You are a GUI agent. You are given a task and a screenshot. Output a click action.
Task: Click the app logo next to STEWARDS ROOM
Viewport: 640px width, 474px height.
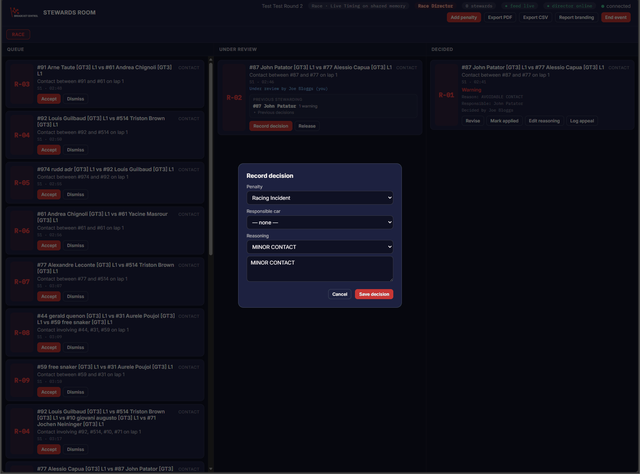23,13
